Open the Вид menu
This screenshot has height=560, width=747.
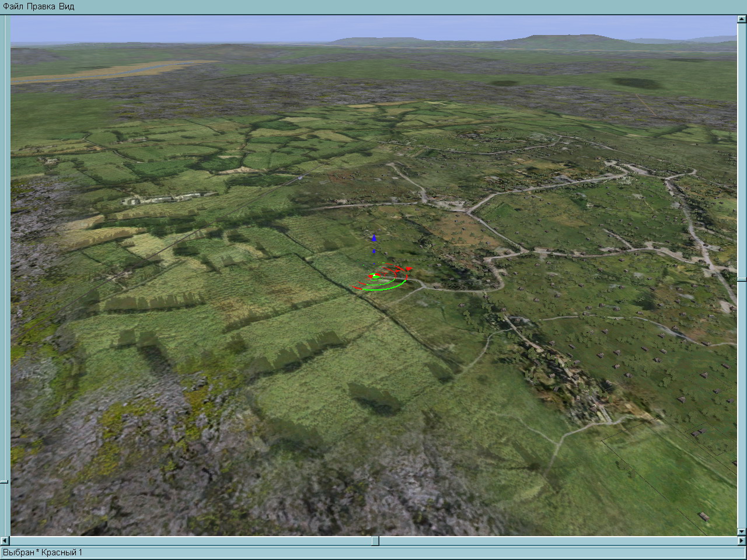coord(67,6)
